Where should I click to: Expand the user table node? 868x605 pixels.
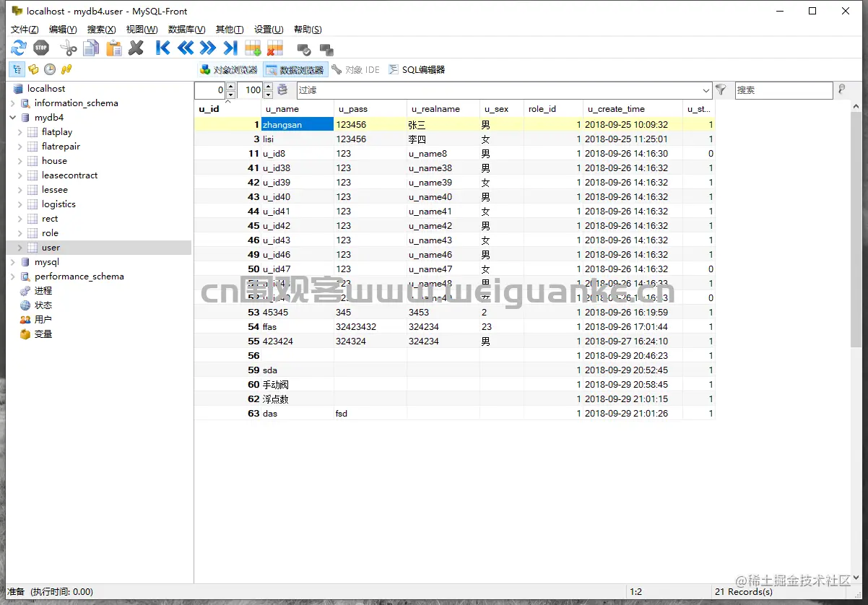[20, 248]
